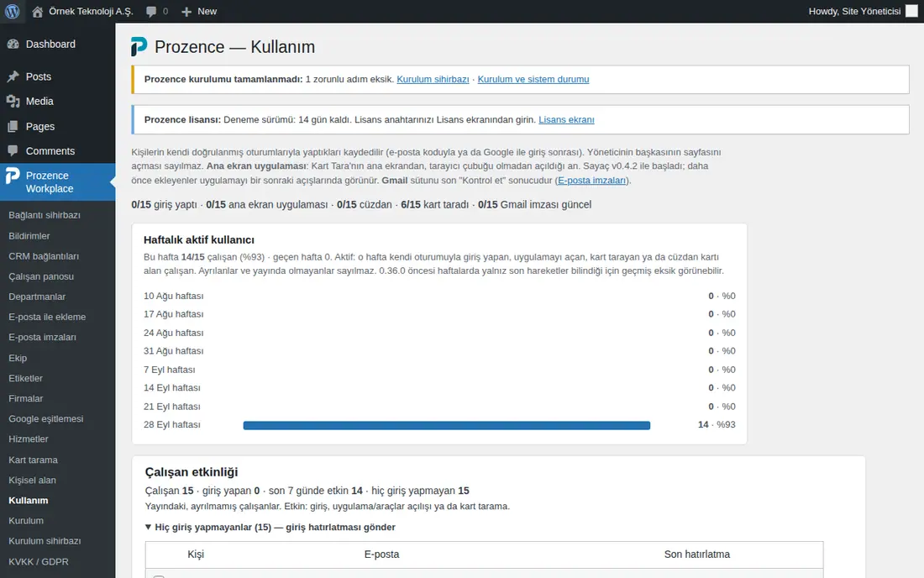Click the Comments icon in the left sidebar

click(x=13, y=151)
